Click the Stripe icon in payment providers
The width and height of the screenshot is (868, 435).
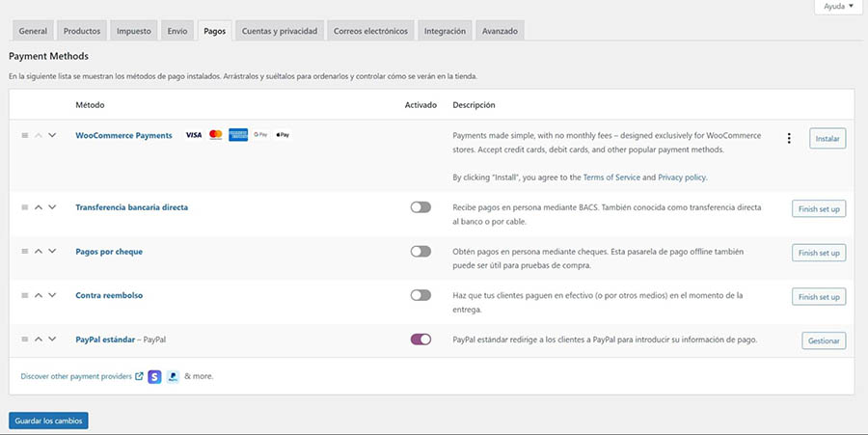coord(154,376)
